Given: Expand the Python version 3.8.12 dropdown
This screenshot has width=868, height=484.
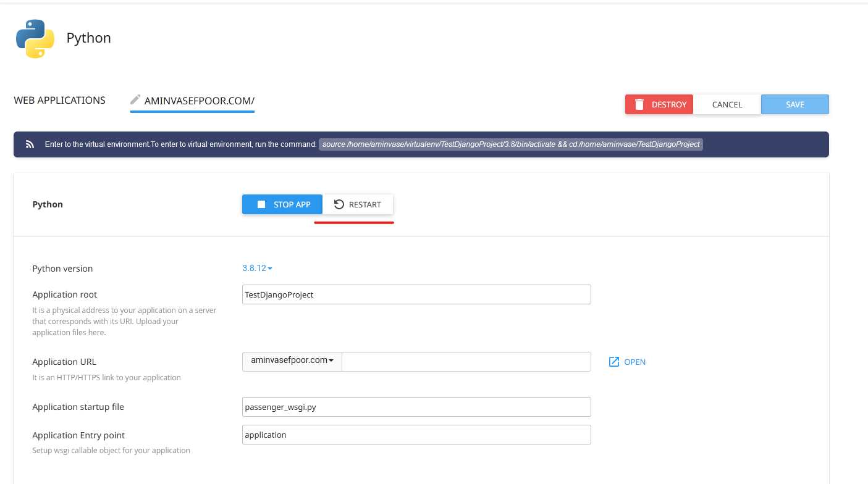Looking at the screenshot, I should click(x=257, y=268).
